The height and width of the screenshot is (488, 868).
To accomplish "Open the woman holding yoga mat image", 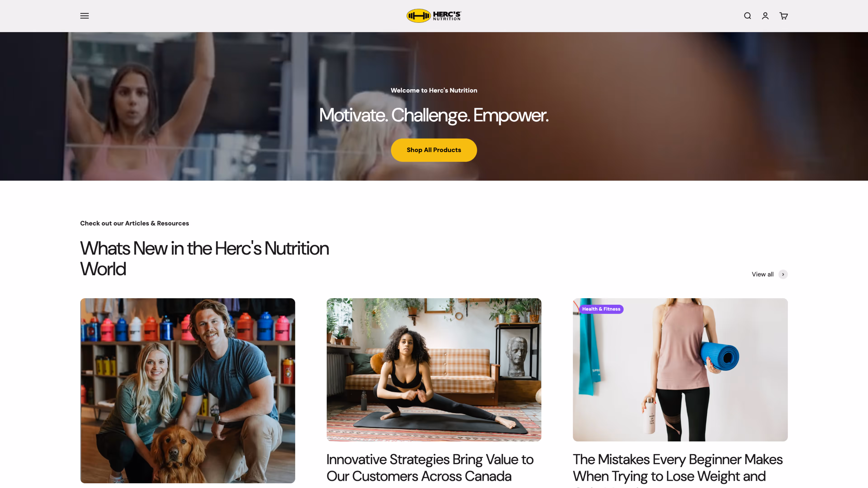I will pyautogui.click(x=680, y=370).
